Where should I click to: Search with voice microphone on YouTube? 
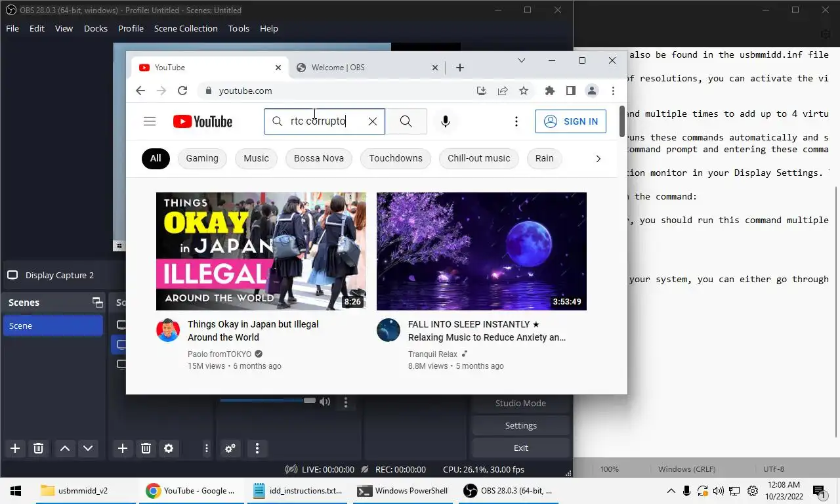446,121
